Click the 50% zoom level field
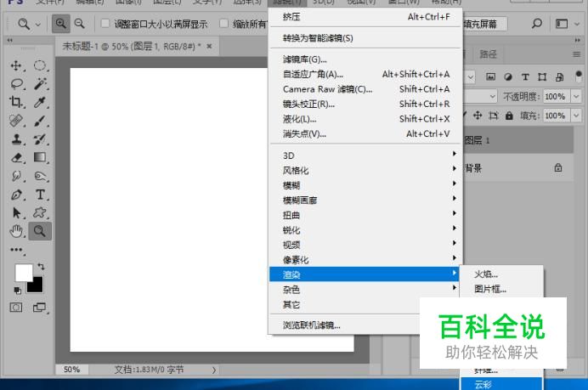Image resolution: width=588 pixels, height=390 pixels. [71, 370]
